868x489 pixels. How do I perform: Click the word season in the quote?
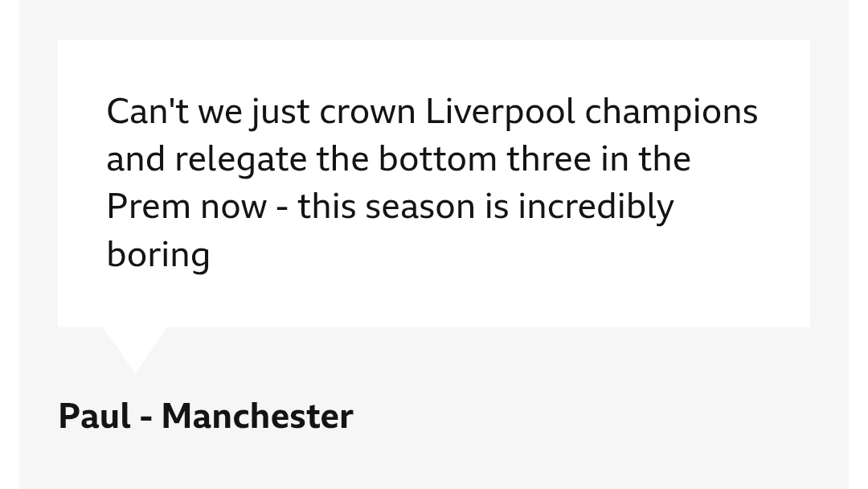click(420, 208)
